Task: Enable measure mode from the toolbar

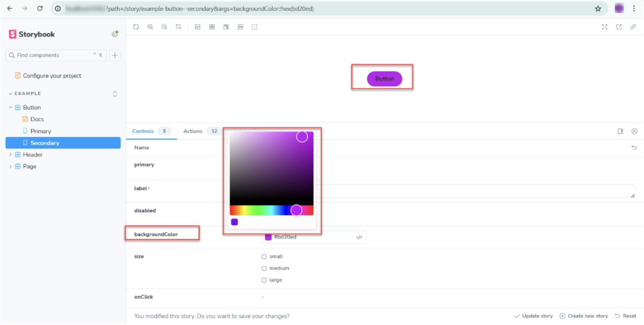Action: [240, 26]
